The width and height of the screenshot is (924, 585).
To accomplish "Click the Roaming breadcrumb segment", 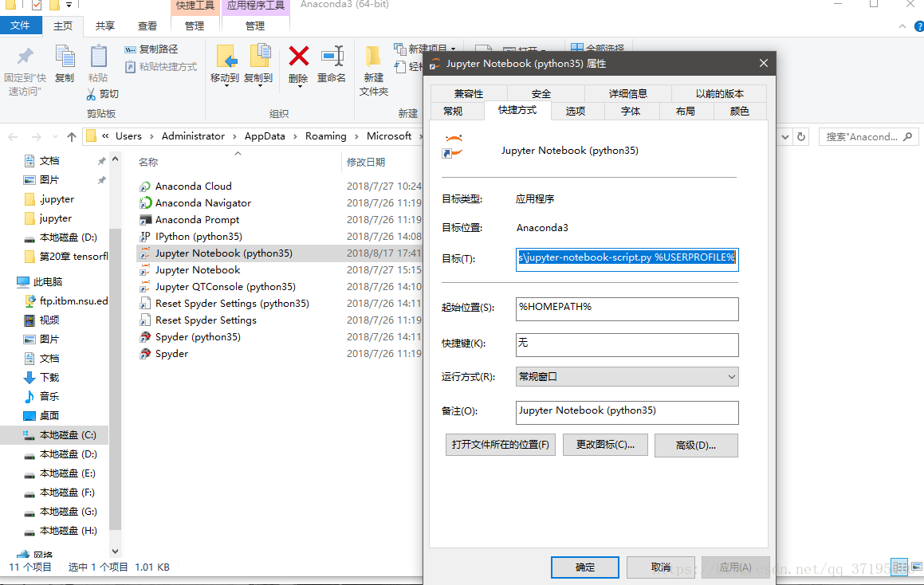I will pyautogui.click(x=326, y=136).
